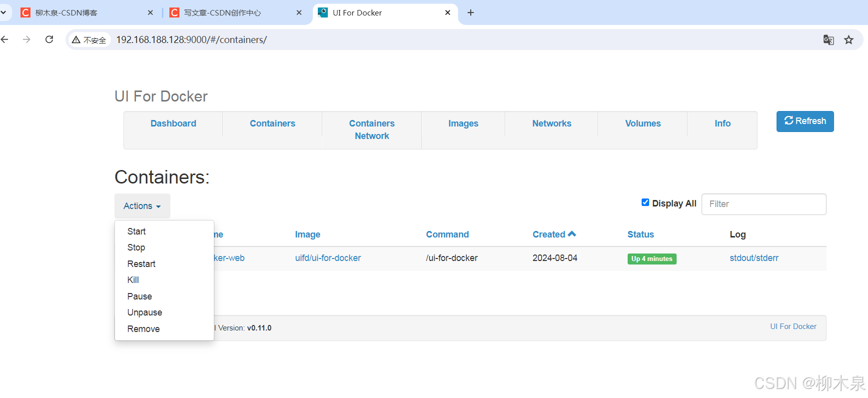Close the 写文章-CSDN创作中心 tab
The image size is (868, 398).
pos(299,12)
